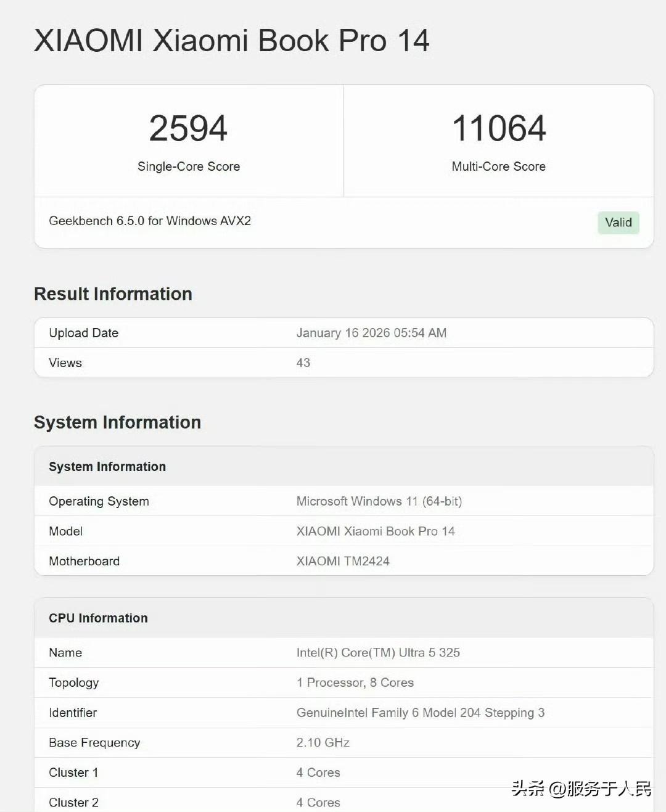The height and width of the screenshot is (812, 666).
Task: Select the XIAOMI TM2424 motherboard value
Action: pos(343,561)
